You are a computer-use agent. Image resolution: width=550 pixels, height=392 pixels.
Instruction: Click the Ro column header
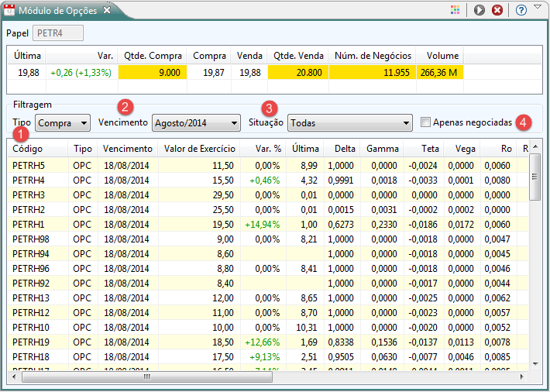point(498,149)
